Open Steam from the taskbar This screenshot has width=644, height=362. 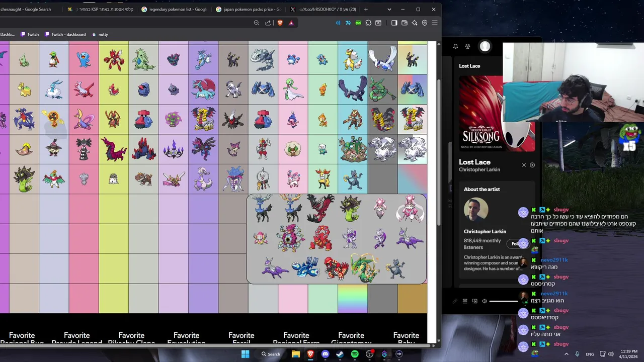pyautogui.click(x=340, y=354)
